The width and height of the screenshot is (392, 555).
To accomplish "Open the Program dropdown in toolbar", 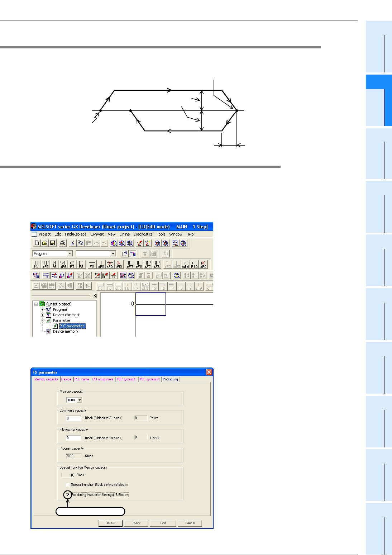I will [70, 253].
